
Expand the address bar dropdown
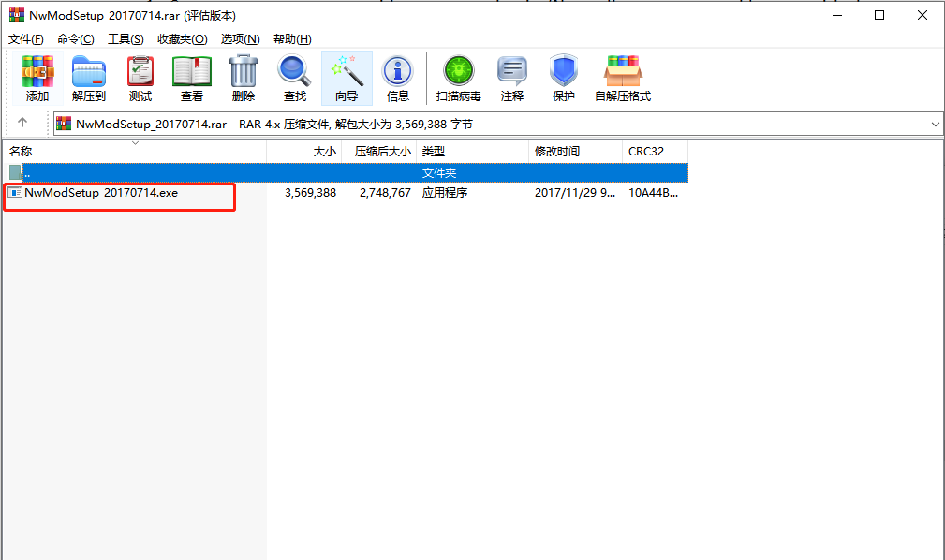935,125
